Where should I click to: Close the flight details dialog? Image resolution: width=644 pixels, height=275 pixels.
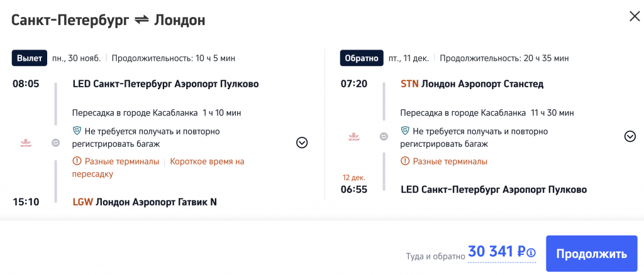635,17
